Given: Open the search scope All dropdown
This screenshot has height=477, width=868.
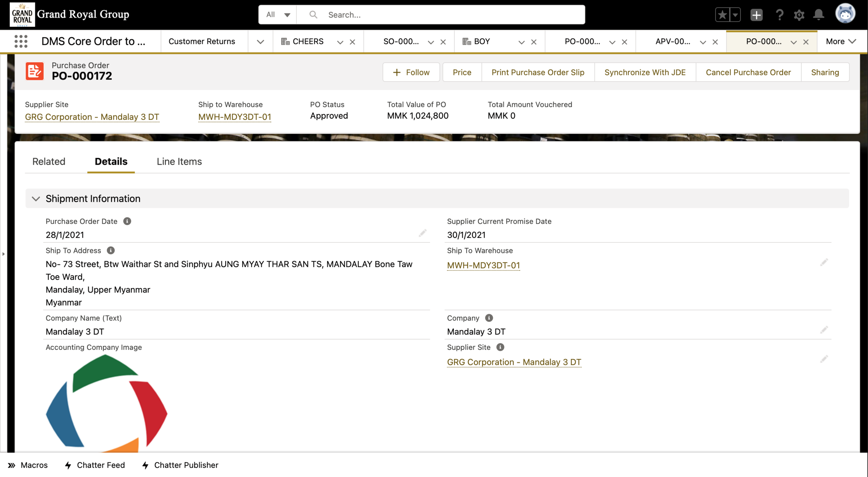Looking at the screenshot, I should point(278,15).
